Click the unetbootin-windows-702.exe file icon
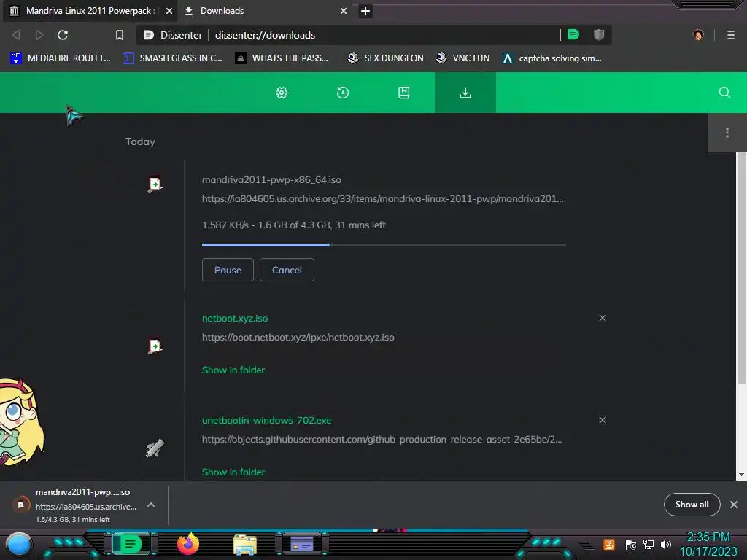 click(x=155, y=448)
